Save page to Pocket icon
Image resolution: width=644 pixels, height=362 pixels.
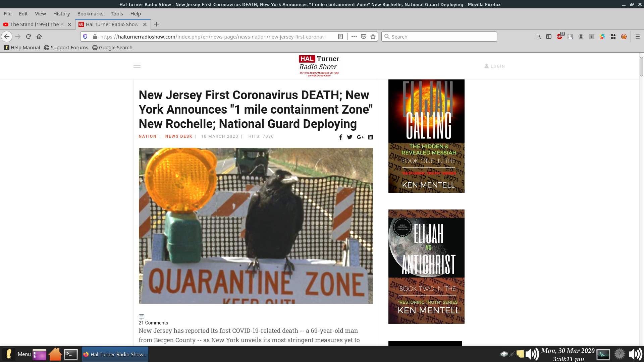364,37
